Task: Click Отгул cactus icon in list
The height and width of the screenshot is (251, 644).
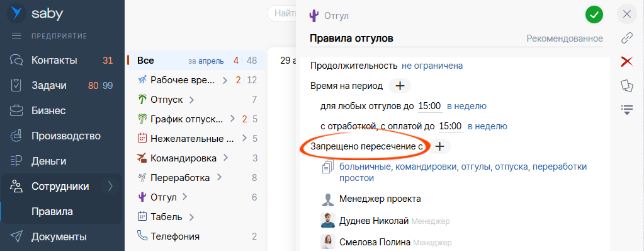Action: [142, 197]
